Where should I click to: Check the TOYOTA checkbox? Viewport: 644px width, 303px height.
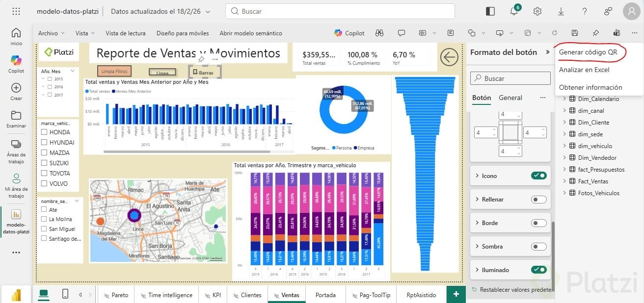pyautogui.click(x=44, y=173)
